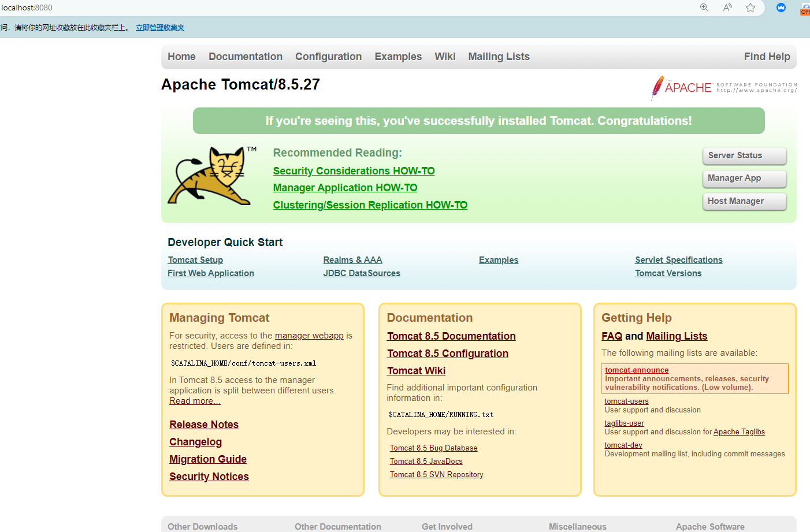This screenshot has height=532, width=810.
Task: Open Manager Application HOW-TO link
Action: (345, 188)
